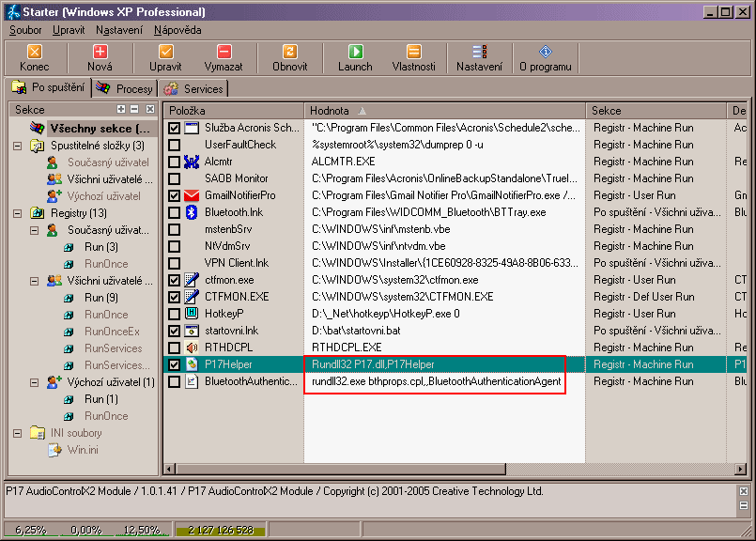Image resolution: width=756 pixels, height=541 pixels.
Task: Click the 12,50% usage indicator
Action: (x=142, y=530)
